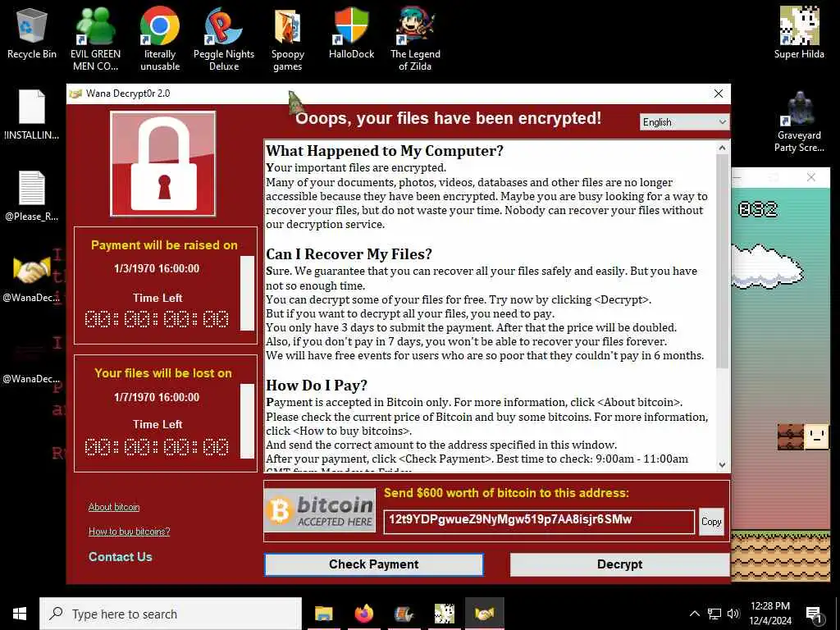Screen dimensions: 840x630
Task: Click the taskbar search box
Action: tap(171, 614)
